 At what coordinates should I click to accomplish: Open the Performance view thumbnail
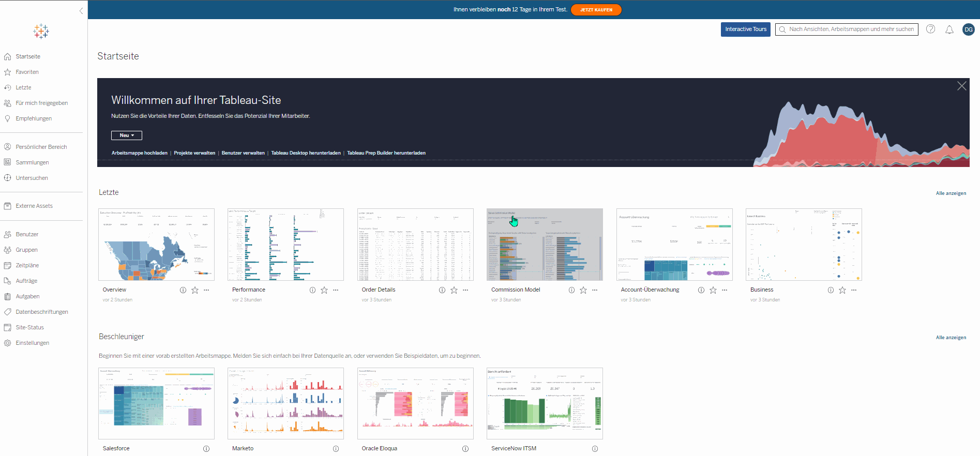(x=285, y=245)
